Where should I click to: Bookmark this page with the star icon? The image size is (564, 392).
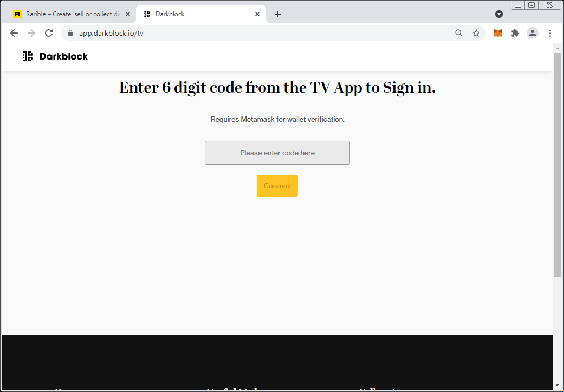476,33
